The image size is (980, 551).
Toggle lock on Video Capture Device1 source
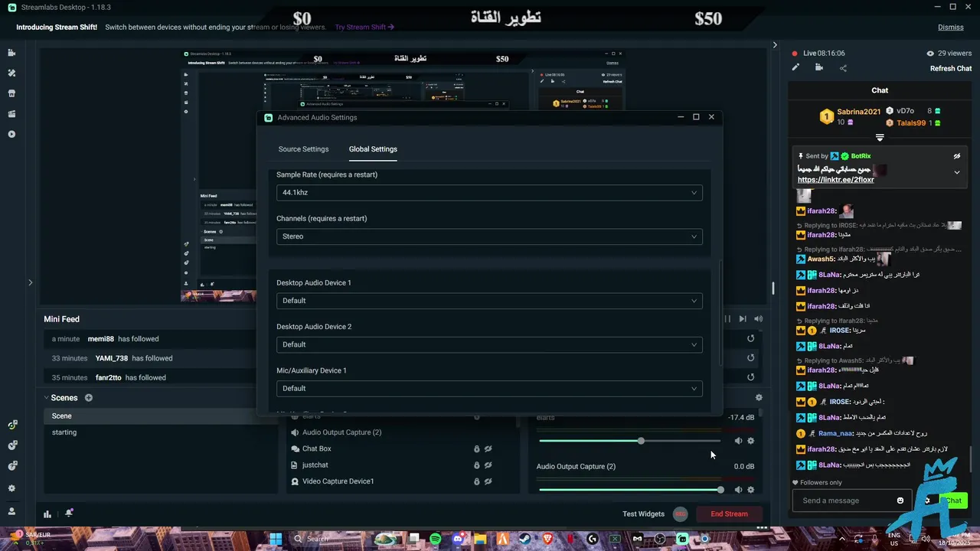tap(476, 481)
